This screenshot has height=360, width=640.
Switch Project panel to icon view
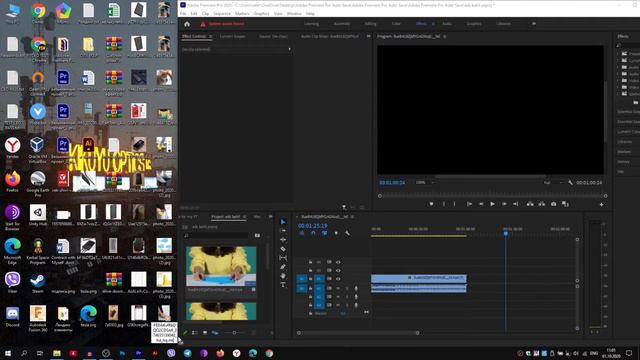205,333
